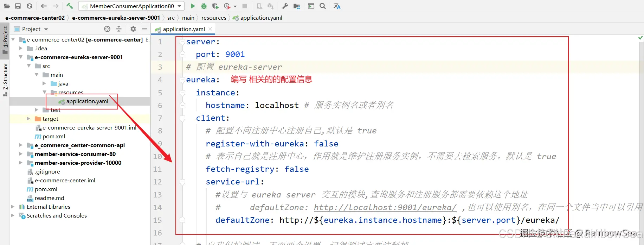This screenshot has width=644, height=245.
Task: Click the Open folder toolbar icon
Action: 7,6
